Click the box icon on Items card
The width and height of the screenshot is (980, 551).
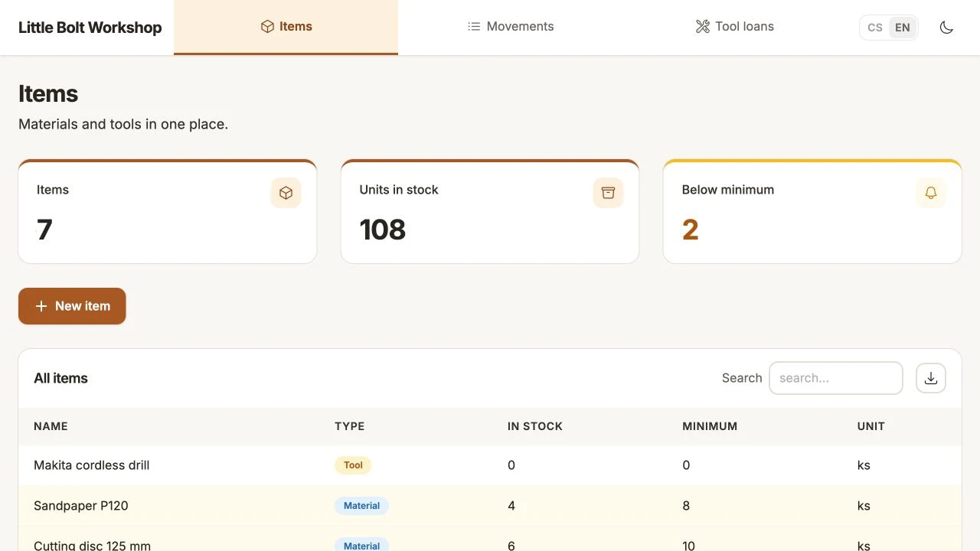pos(286,193)
